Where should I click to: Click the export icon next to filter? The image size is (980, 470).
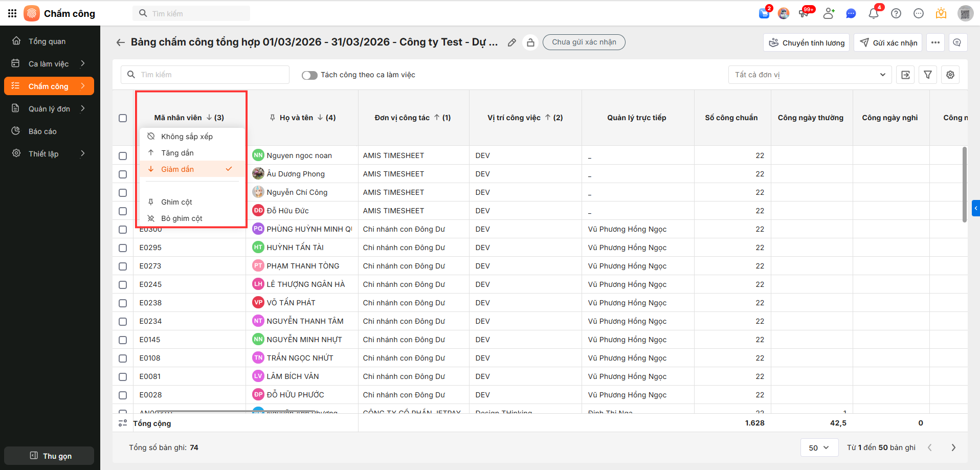pos(905,75)
